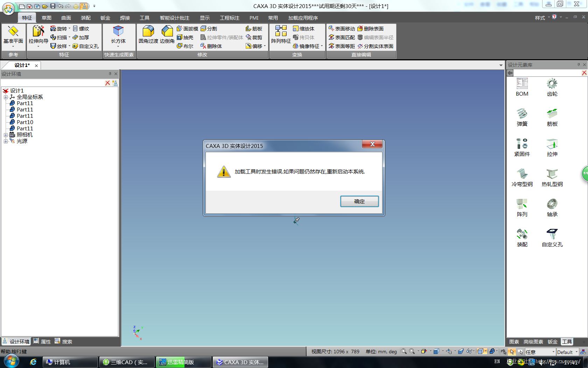Choose the 螺纹 thread tool

point(81,28)
